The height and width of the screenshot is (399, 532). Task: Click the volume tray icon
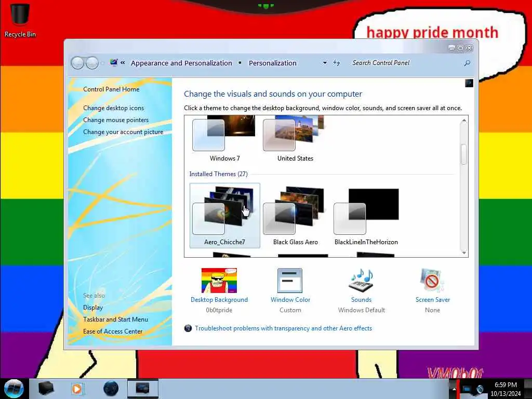pyautogui.click(x=480, y=389)
